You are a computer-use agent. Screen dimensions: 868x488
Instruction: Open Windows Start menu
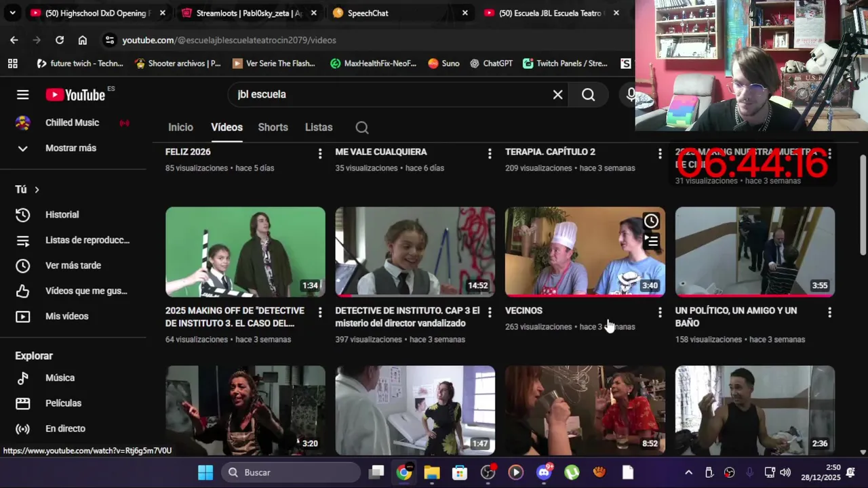coord(205,472)
